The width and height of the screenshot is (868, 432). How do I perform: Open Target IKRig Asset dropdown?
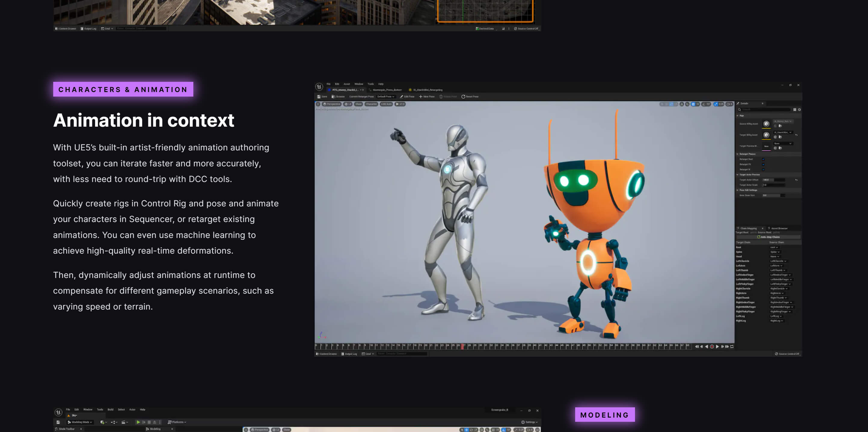click(783, 132)
